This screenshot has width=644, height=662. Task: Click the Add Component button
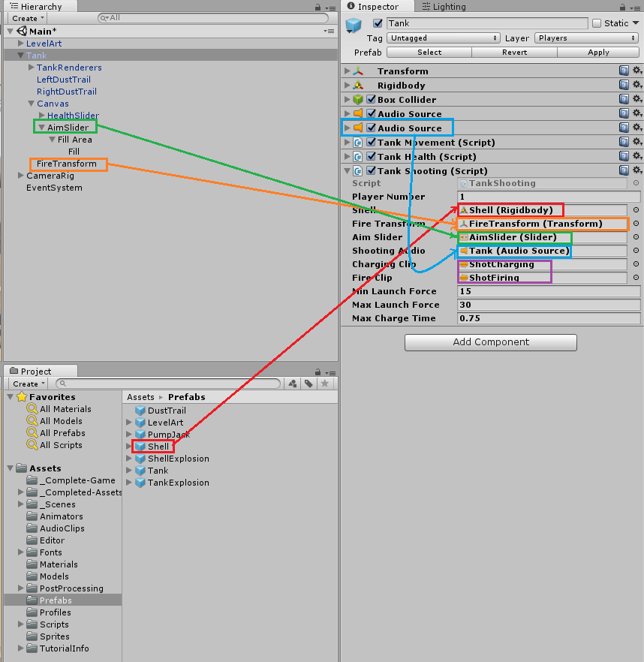pos(490,342)
